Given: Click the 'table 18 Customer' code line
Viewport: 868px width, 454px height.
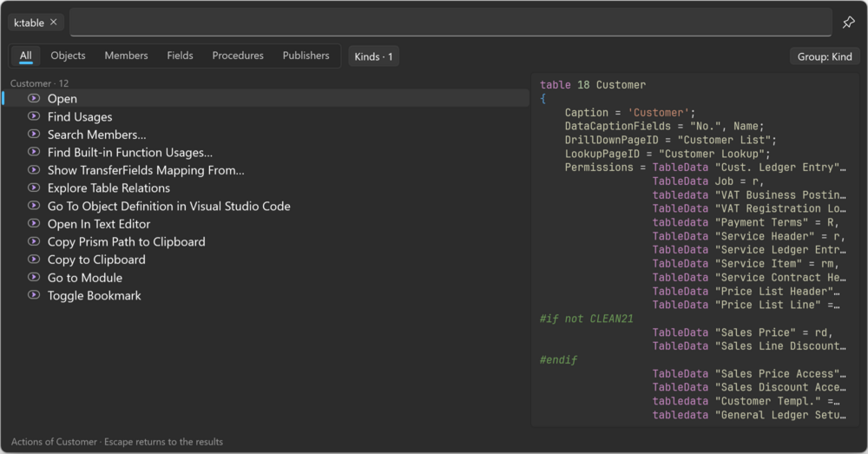Looking at the screenshot, I should click(x=593, y=85).
